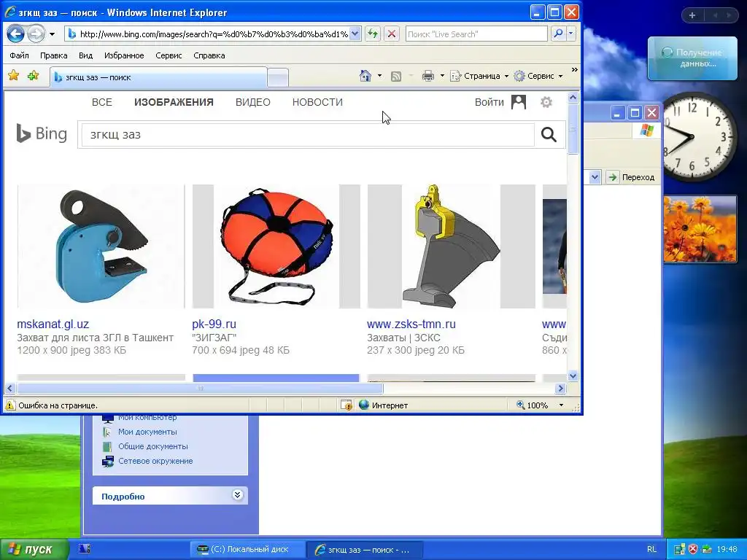The height and width of the screenshot is (560, 747).
Task: Open the Файл menu
Action: click(x=19, y=55)
